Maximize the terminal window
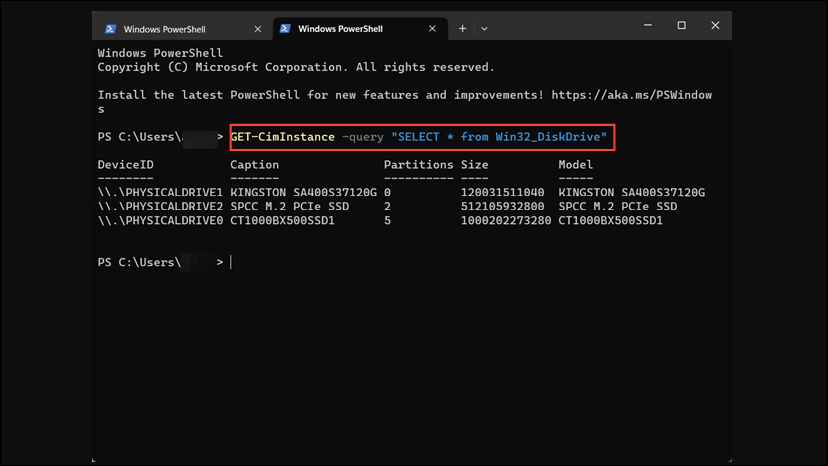This screenshot has height=466, width=828. point(682,25)
